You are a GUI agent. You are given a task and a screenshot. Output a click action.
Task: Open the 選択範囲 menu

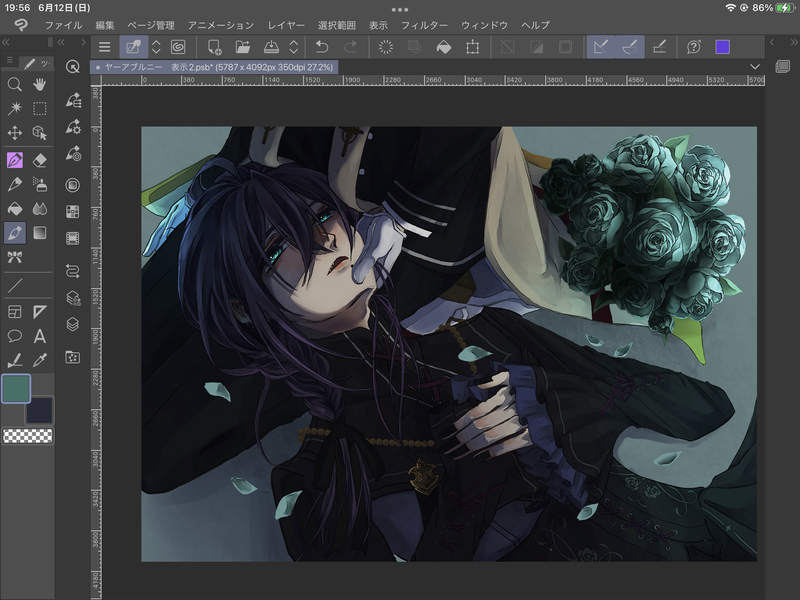tap(337, 25)
